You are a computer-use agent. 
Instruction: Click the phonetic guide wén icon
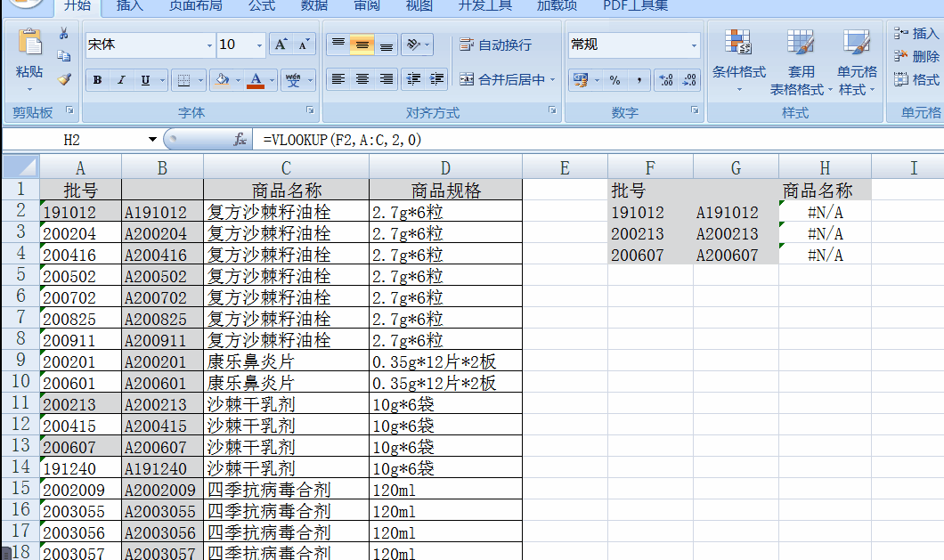293,80
